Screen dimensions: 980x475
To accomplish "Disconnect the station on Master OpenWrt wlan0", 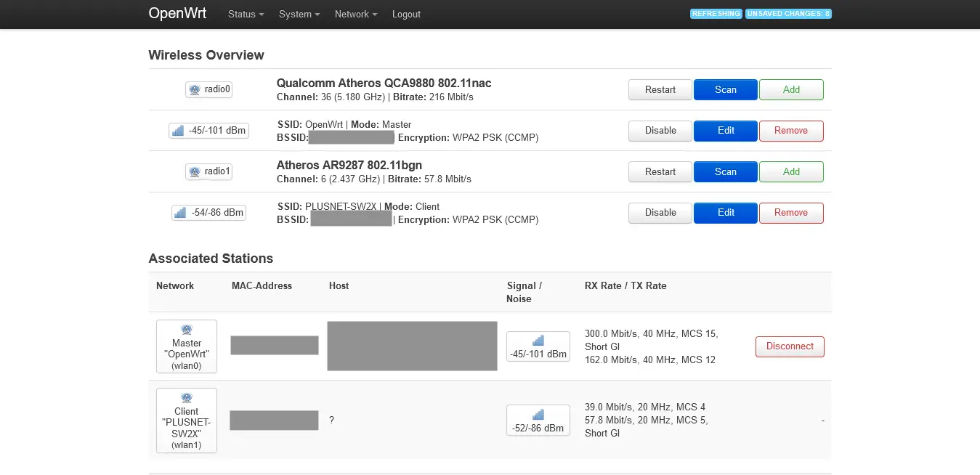I will coord(790,346).
